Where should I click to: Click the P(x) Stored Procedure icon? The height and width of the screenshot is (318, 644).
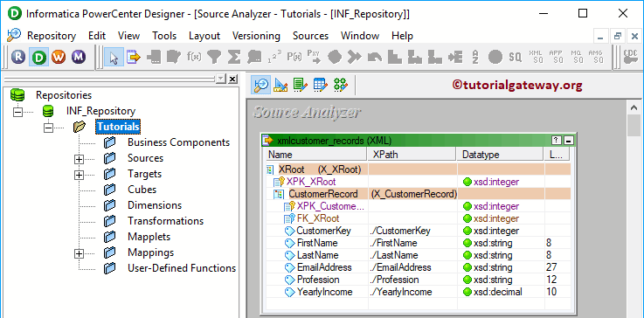click(x=294, y=57)
